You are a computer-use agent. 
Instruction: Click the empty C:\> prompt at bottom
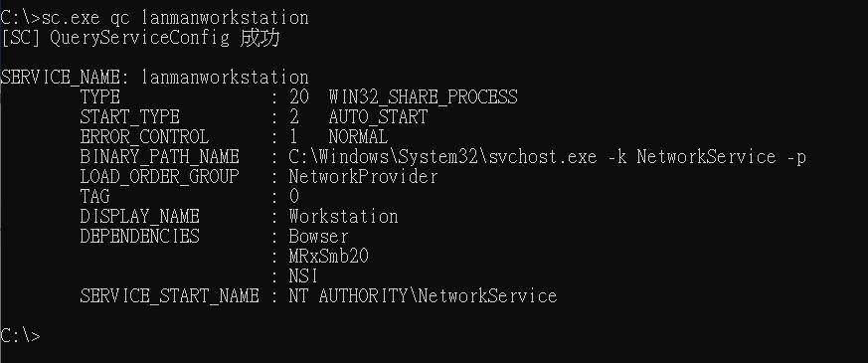[x=20, y=335]
